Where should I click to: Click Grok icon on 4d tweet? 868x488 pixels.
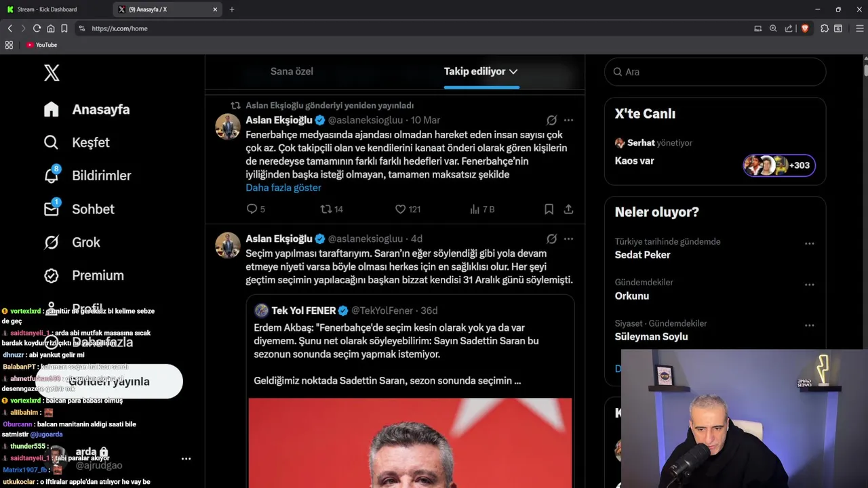tap(551, 239)
